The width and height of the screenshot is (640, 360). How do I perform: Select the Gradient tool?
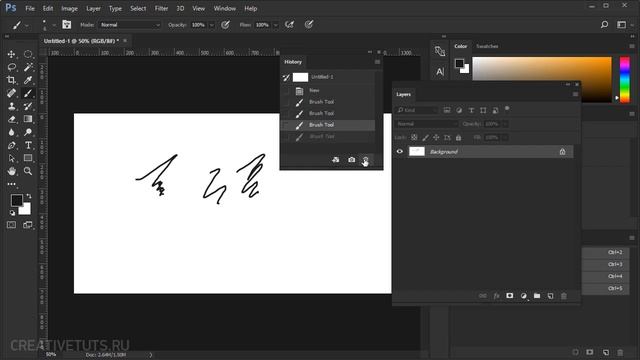point(28,119)
